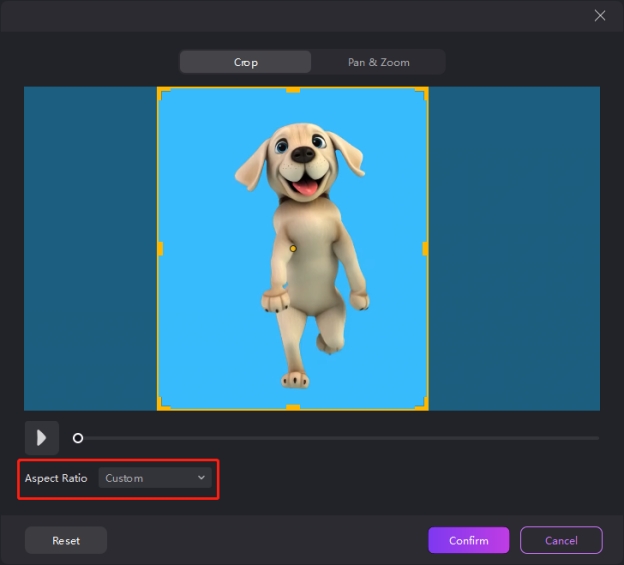624x565 pixels.
Task: Switch to the Crop tab
Action: tap(246, 62)
